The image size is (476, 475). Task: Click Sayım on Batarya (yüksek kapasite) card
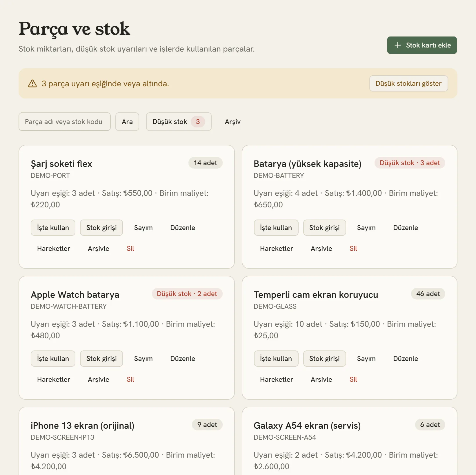366,228
